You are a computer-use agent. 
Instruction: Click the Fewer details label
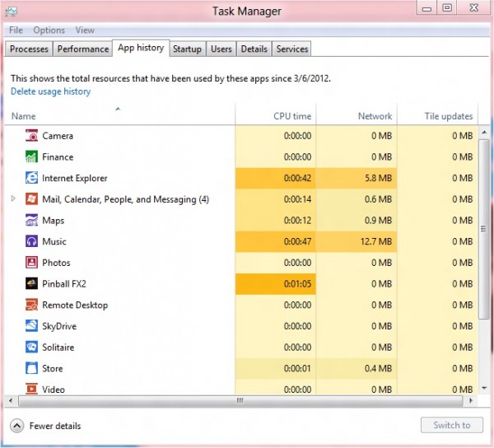[x=55, y=426]
